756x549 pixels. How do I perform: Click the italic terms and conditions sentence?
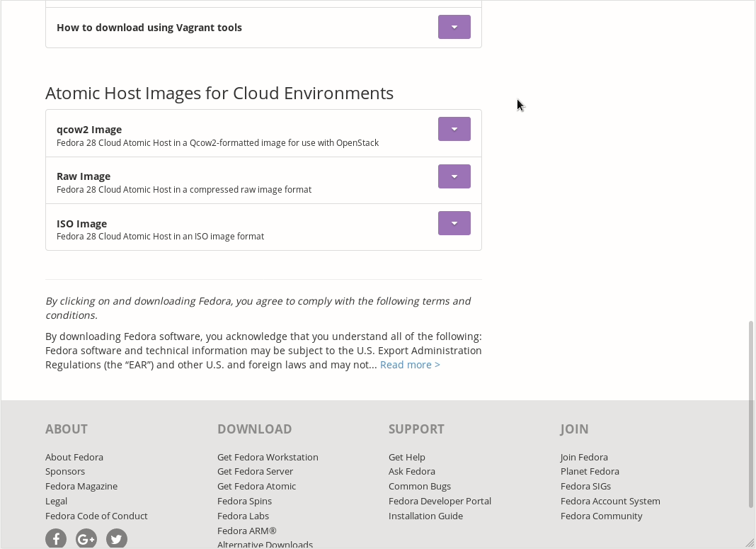(258, 307)
